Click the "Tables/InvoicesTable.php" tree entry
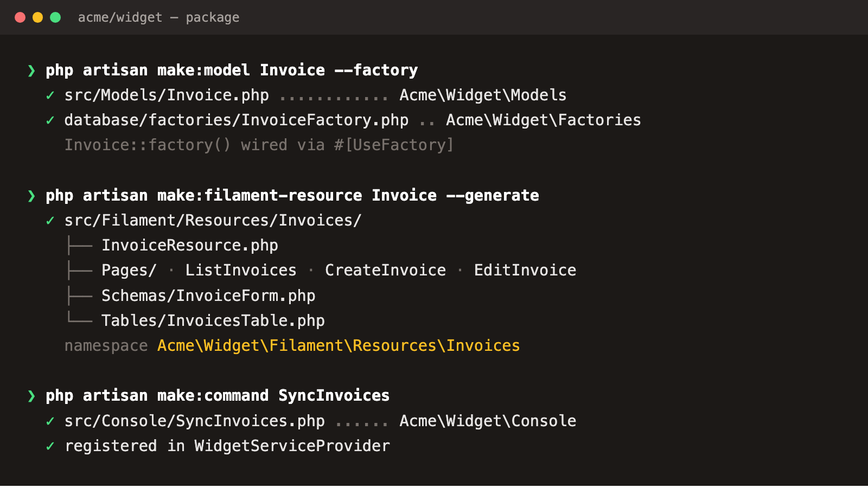The height and width of the screenshot is (488, 868). coord(213,321)
